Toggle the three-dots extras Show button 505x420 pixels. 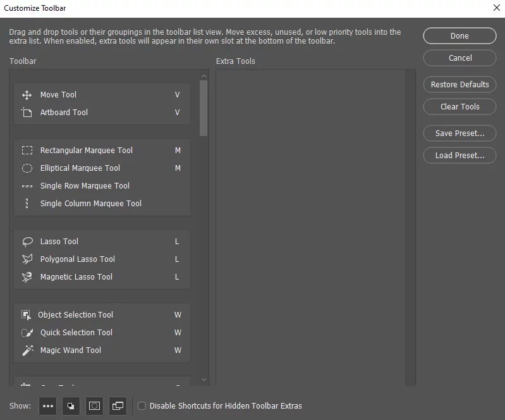click(47, 406)
